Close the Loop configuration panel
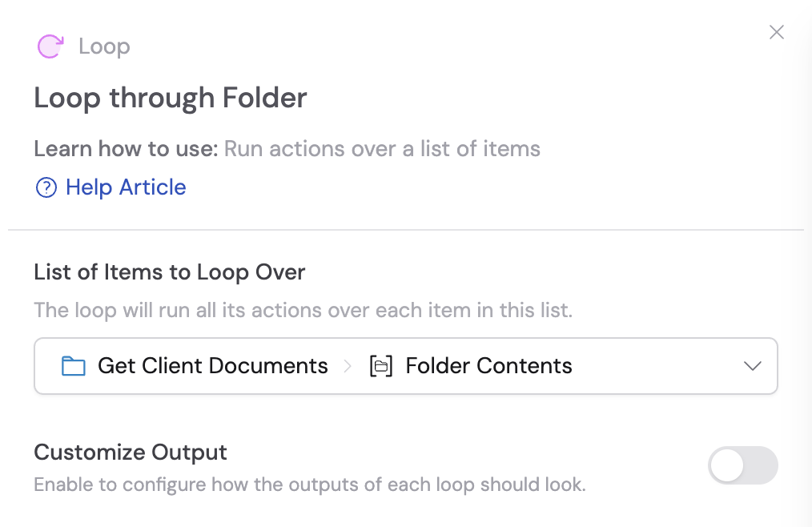812x527 pixels. [776, 32]
